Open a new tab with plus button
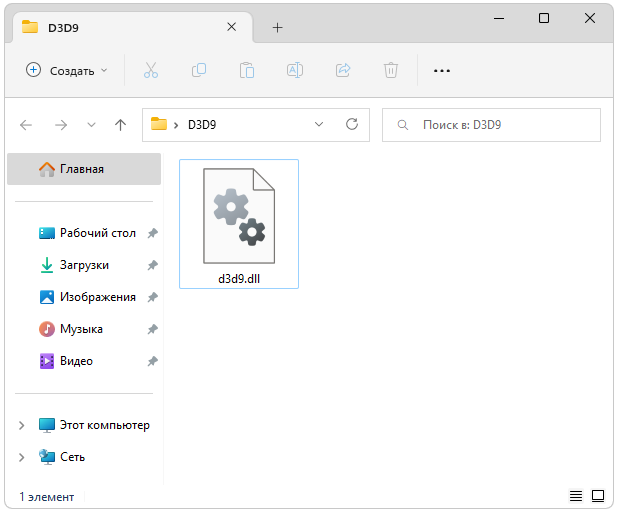The image size is (618, 513). point(277,27)
